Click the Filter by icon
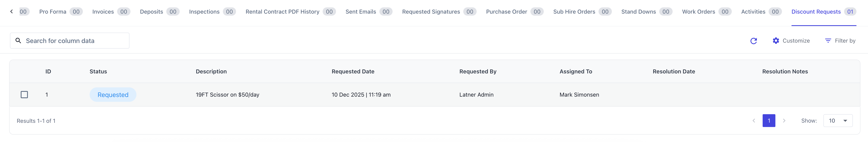The image size is (868, 142). click(828, 41)
